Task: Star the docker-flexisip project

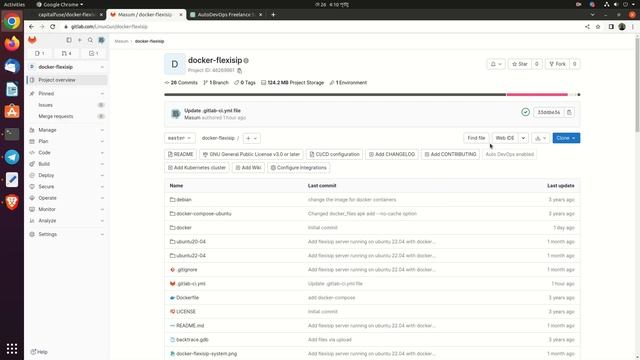Action: click(x=520, y=64)
